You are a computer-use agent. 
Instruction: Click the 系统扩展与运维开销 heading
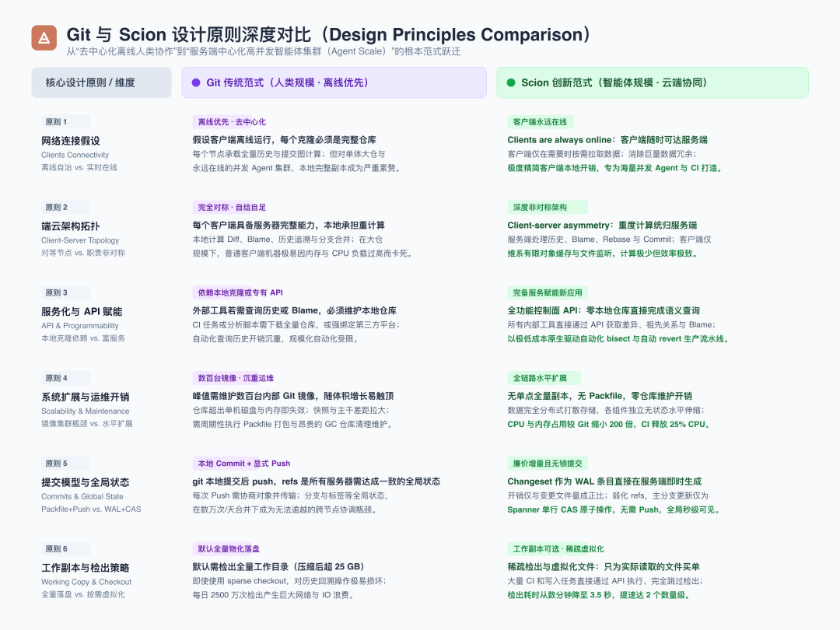point(86,397)
